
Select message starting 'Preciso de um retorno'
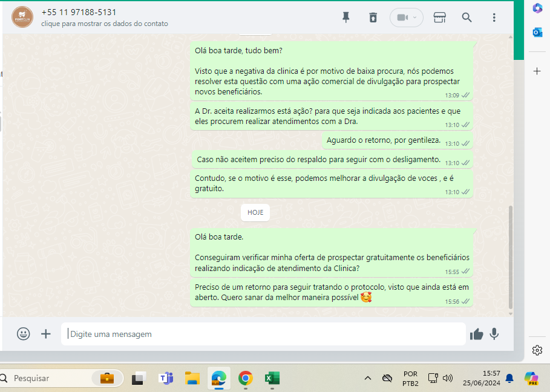(x=332, y=292)
